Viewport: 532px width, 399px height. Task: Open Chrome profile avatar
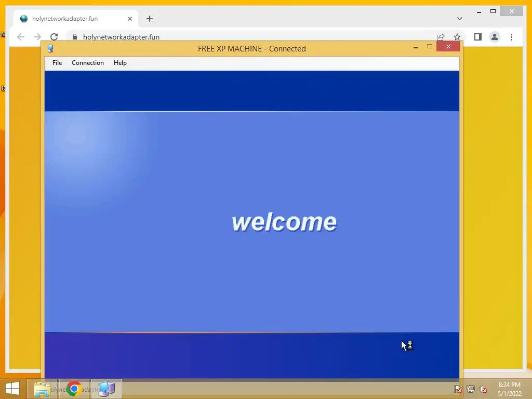coord(495,37)
